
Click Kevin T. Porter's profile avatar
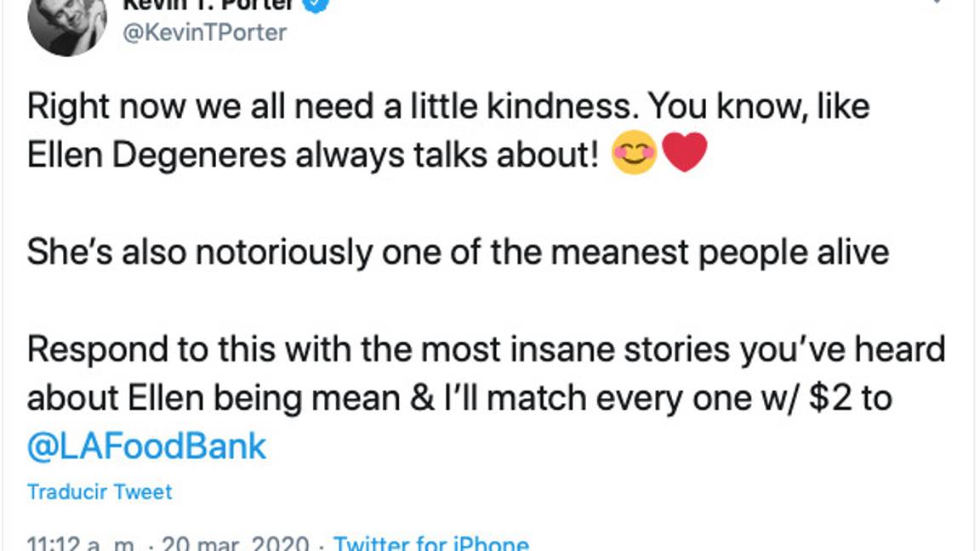click(66, 21)
